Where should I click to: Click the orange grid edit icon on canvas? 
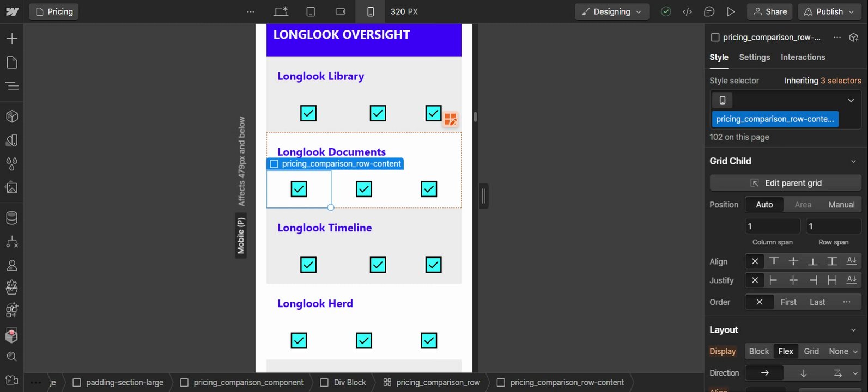pyautogui.click(x=450, y=119)
